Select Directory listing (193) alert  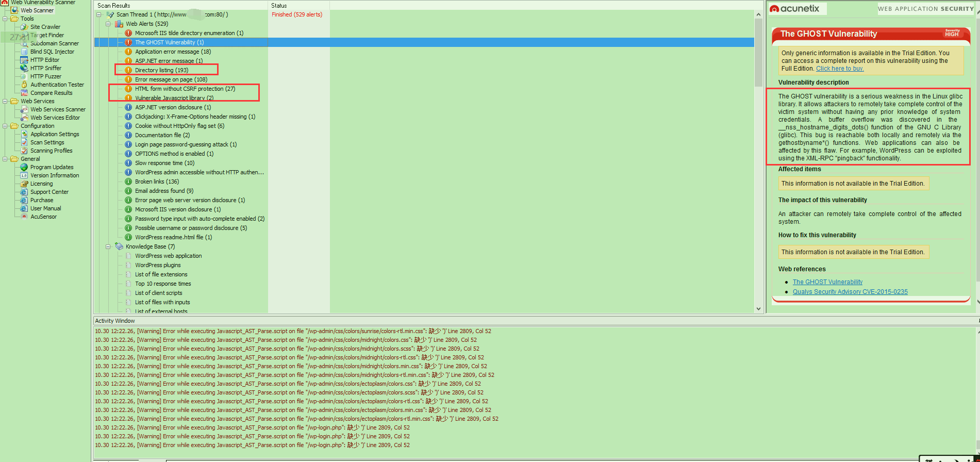coord(161,70)
